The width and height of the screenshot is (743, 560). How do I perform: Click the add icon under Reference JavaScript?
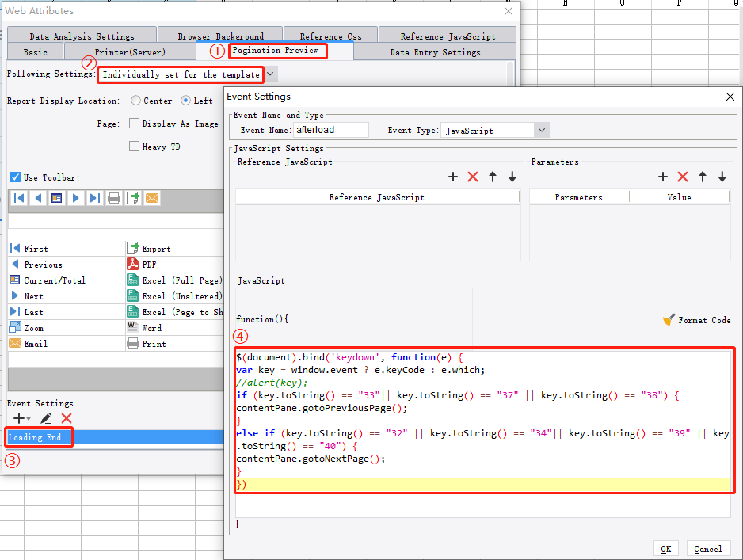click(453, 177)
